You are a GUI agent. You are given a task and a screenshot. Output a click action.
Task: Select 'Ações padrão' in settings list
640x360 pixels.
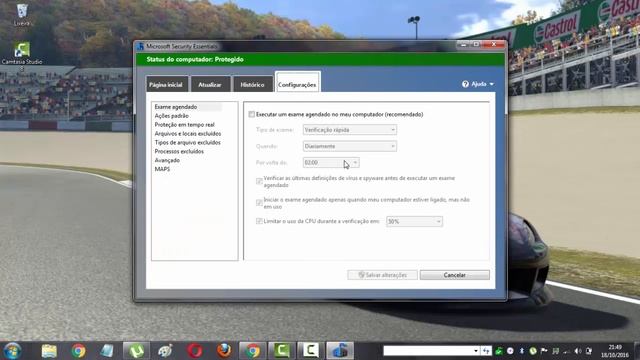171,116
